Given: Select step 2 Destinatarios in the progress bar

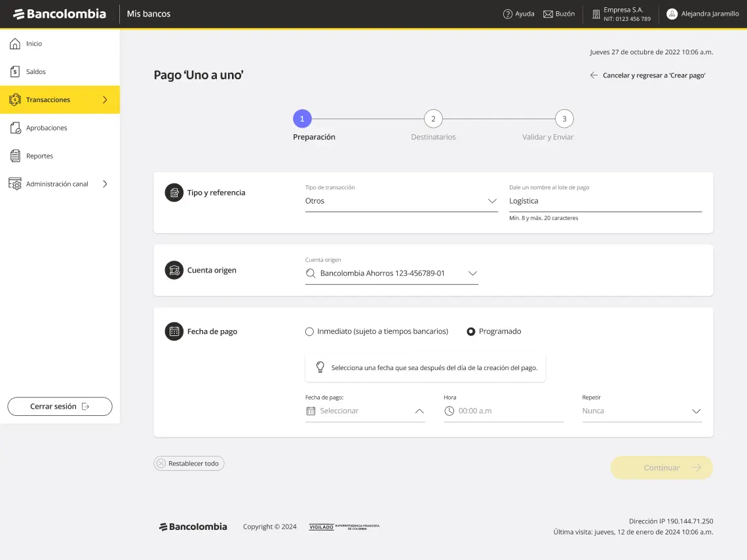Looking at the screenshot, I should point(433,119).
